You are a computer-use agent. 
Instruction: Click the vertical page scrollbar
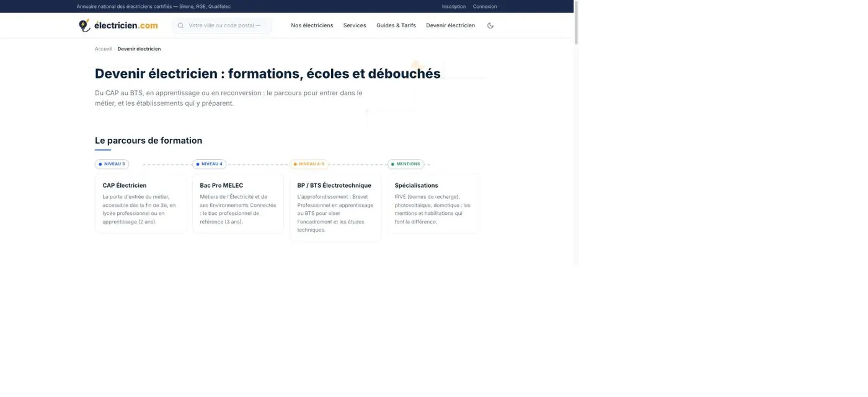576,22
